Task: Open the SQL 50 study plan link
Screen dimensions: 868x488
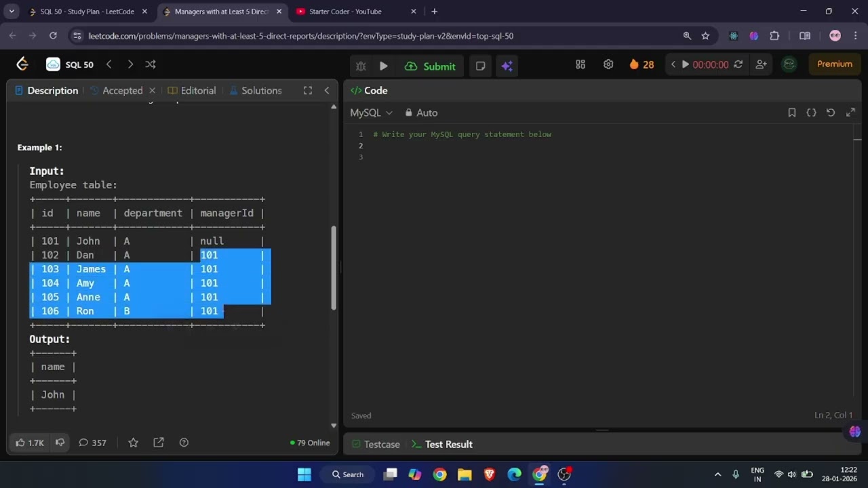Action: [70, 64]
